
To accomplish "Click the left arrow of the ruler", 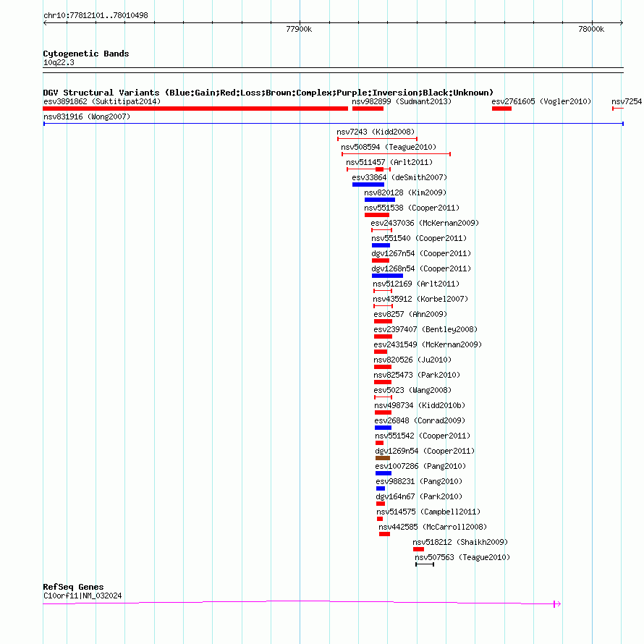I will coord(45,23).
